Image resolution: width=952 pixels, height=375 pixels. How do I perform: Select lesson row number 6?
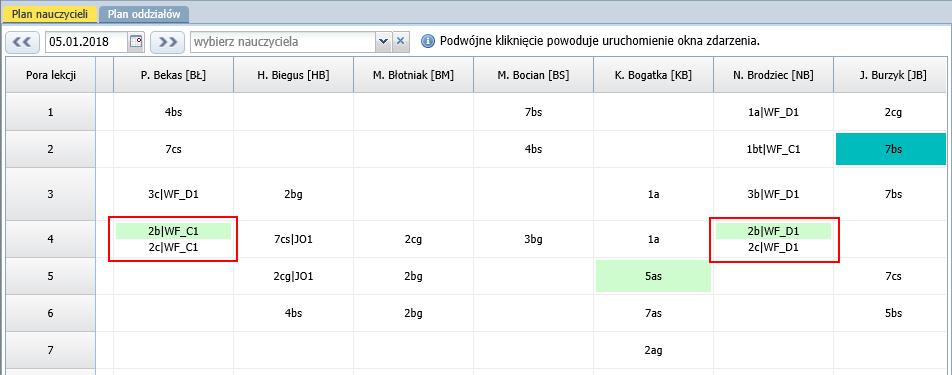click(50, 313)
